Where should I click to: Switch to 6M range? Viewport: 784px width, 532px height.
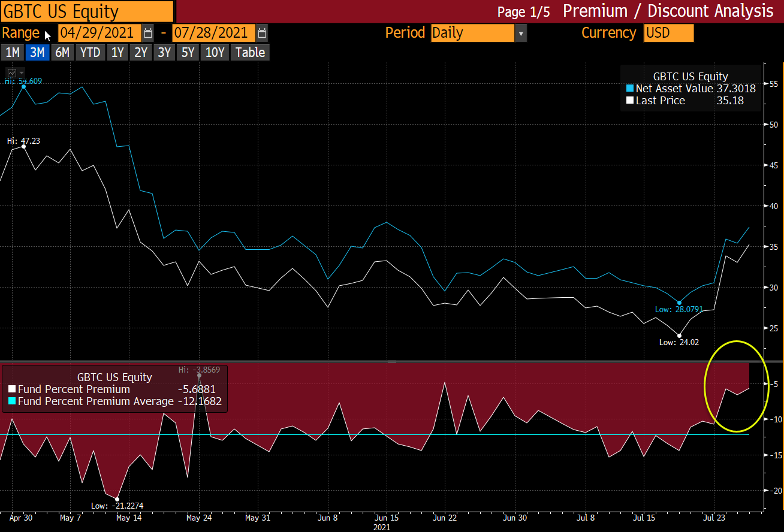(x=62, y=53)
